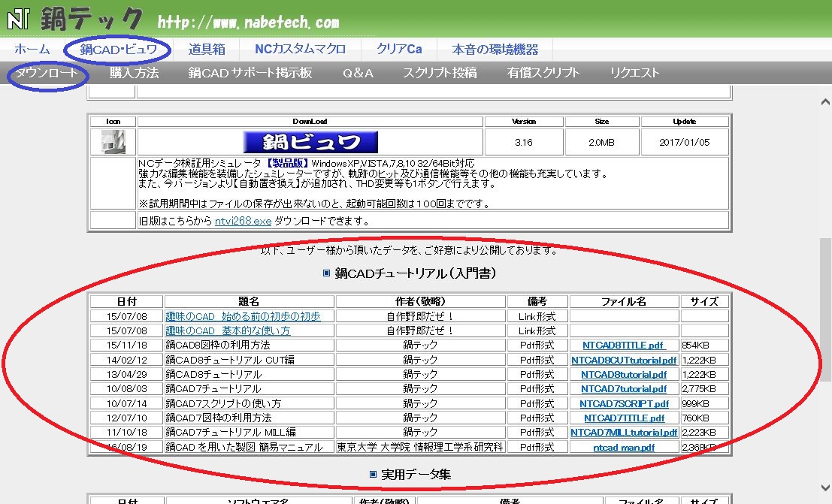Screen dimensions: 832x504
Task: Download NTCAD8TITLE.pdf
Action: 624,346
